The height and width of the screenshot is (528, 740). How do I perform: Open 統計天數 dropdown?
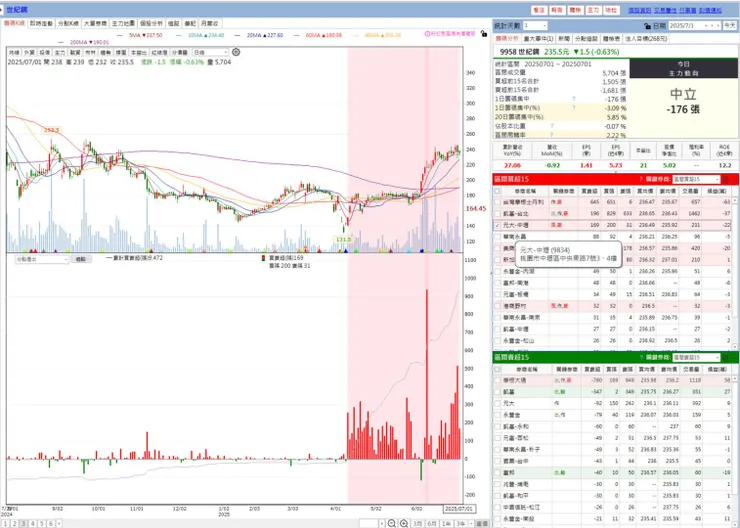click(x=535, y=25)
